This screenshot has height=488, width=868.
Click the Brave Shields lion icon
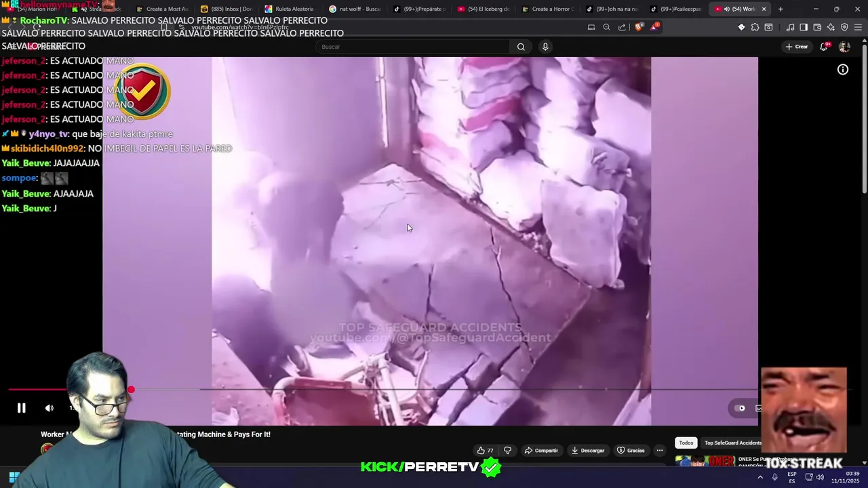coord(638,27)
